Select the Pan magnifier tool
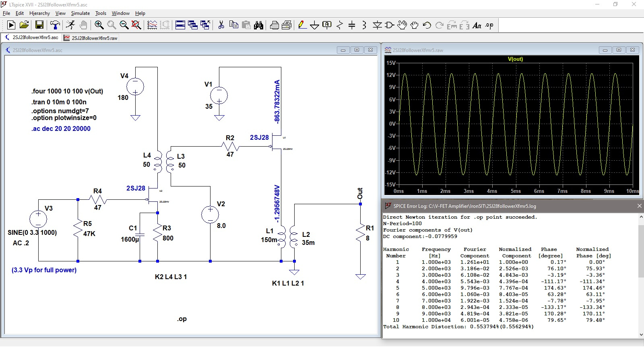Viewport: 644px width, 348px height. pos(111,25)
